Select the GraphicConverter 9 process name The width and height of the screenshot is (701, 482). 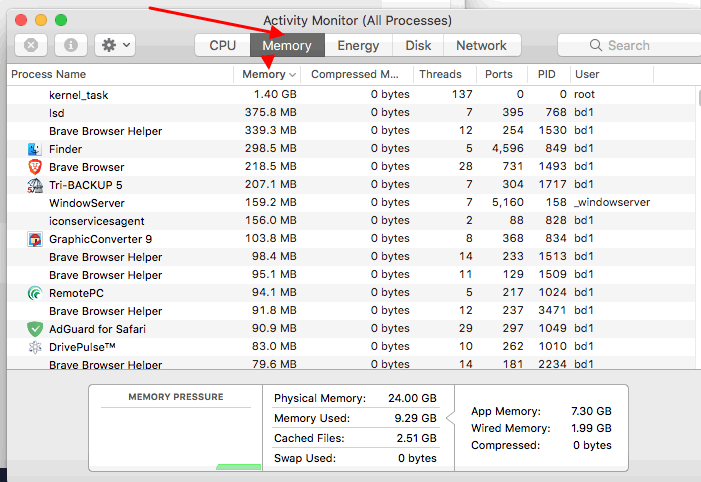101,239
